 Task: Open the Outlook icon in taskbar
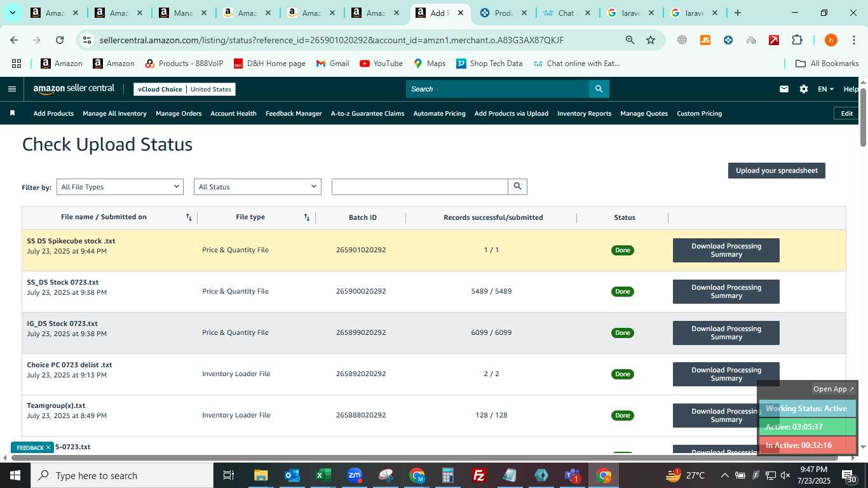coord(292,475)
